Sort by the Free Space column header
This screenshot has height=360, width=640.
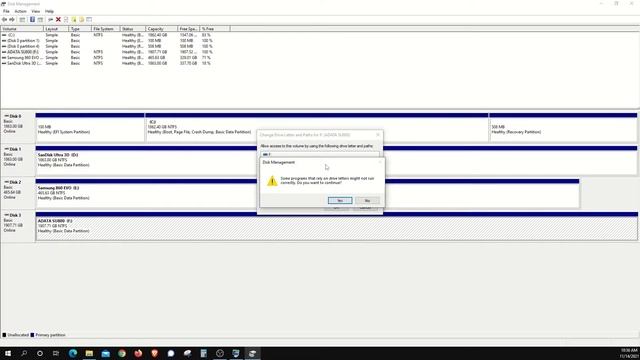coord(189,29)
